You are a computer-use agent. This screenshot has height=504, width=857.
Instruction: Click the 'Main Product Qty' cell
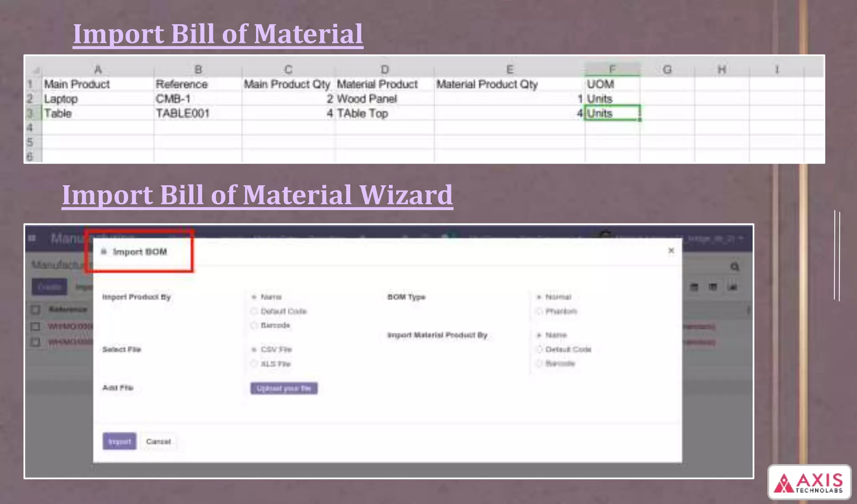coord(288,84)
